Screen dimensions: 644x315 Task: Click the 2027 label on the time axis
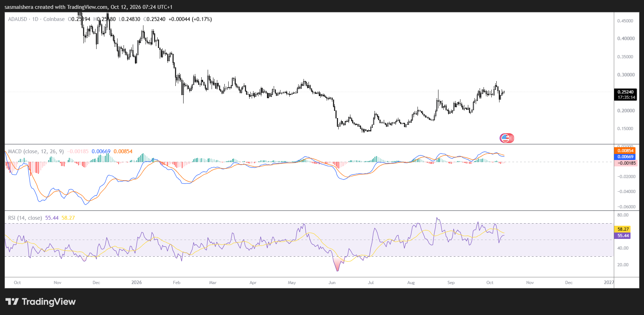point(609,283)
